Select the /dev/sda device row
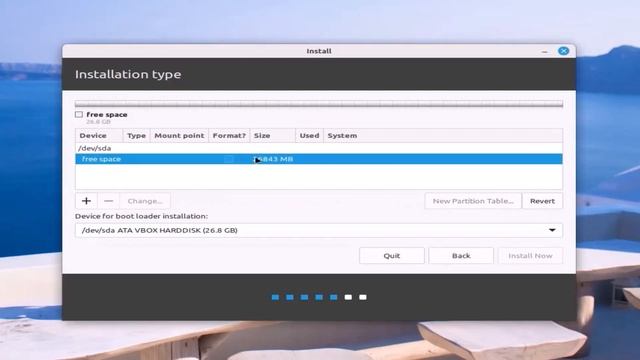 click(x=319, y=148)
